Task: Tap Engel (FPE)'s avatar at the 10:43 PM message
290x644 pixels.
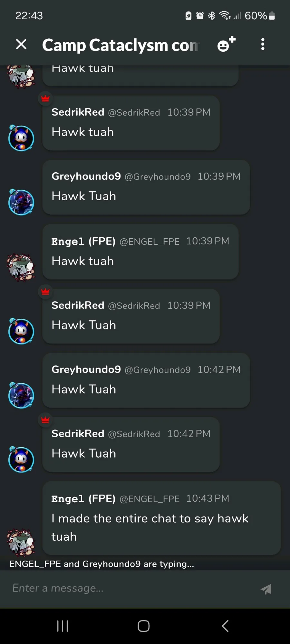Action: (21, 543)
